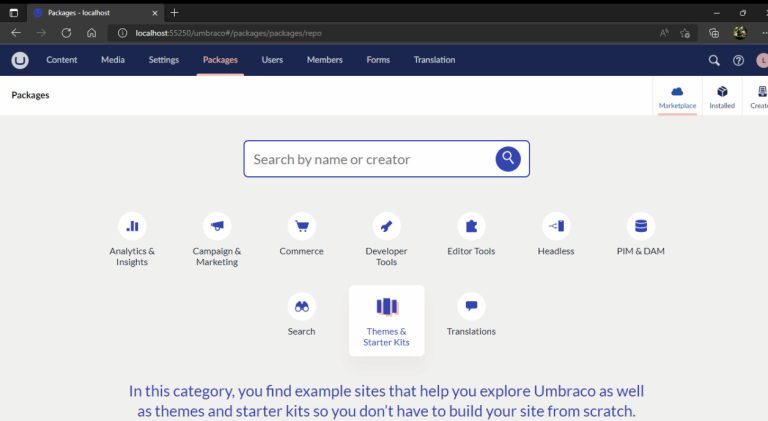Reload the page with browser refresh button
768x421 pixels.
[x=66, y=33]
